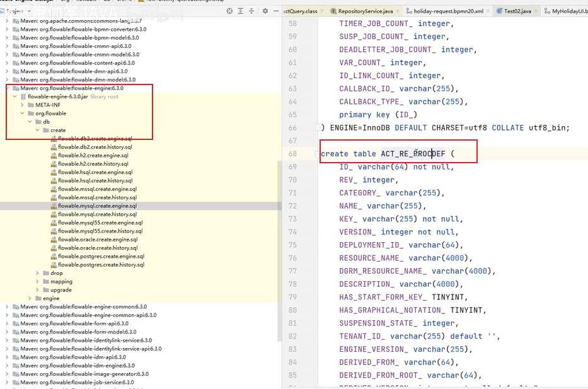Switch to Test02.java tab
This screenshot has width=588, height=389.
coord(517,11)
